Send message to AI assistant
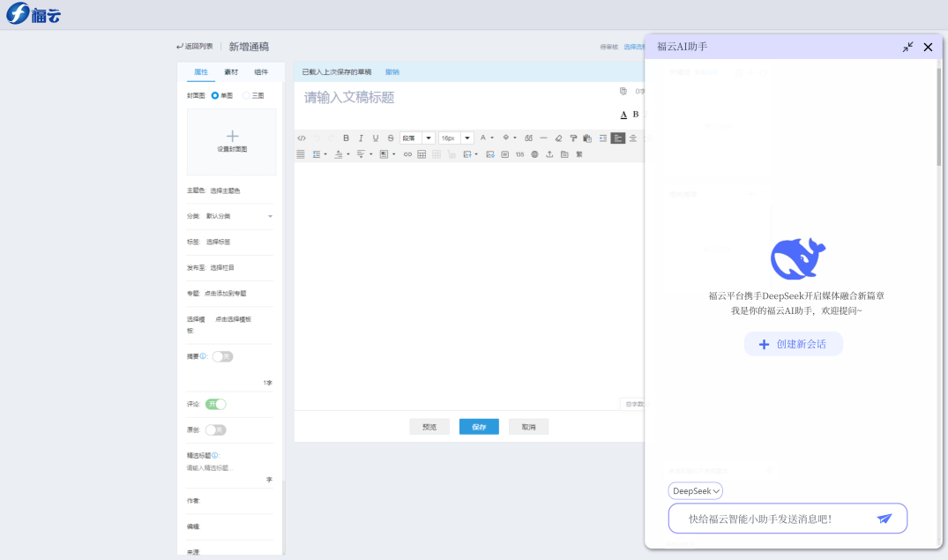 pyautogui.click(x=885, y=519)
